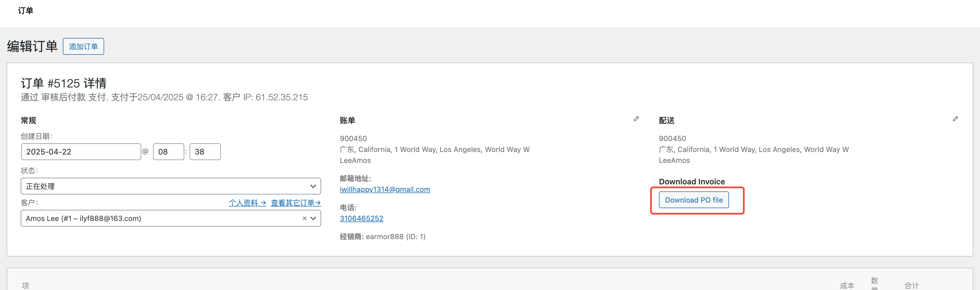Viewport: 980px width, 290px height.
Task: Expand the customer dropdown arrow
Action: 314,218
